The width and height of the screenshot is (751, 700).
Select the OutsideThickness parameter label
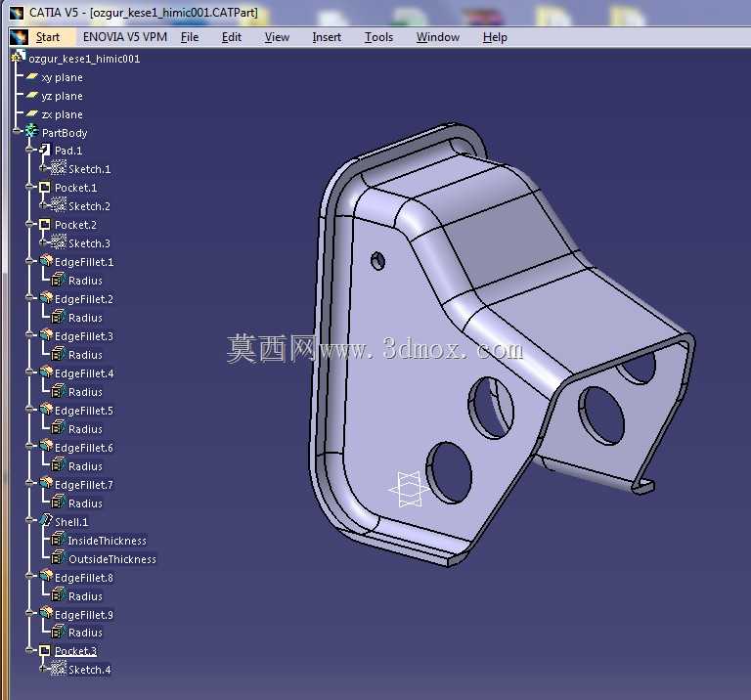(x=112, y=559)
